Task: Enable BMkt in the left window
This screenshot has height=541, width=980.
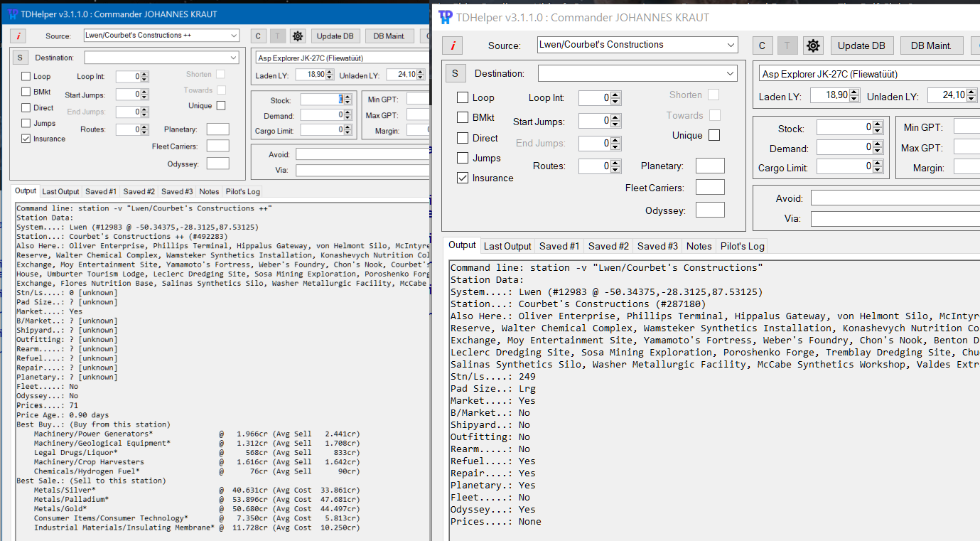Action: [x=26, y=92]
